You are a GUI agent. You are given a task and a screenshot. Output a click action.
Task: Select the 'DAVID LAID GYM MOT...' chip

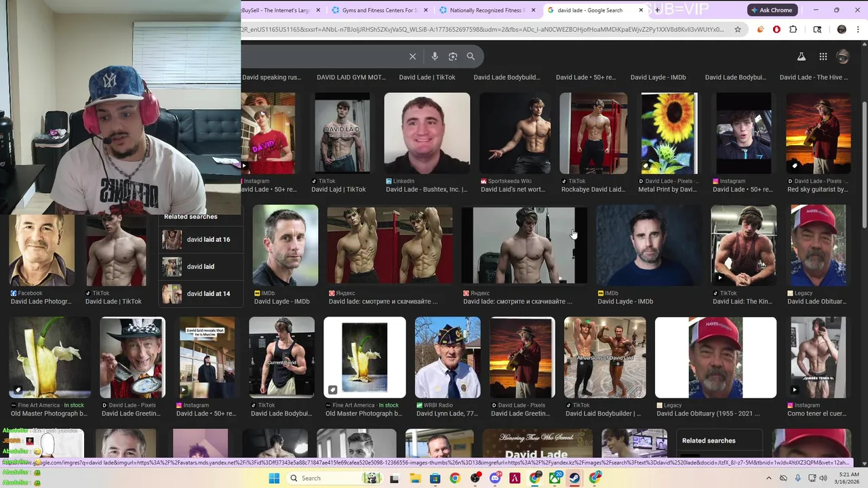coord(351,77)
